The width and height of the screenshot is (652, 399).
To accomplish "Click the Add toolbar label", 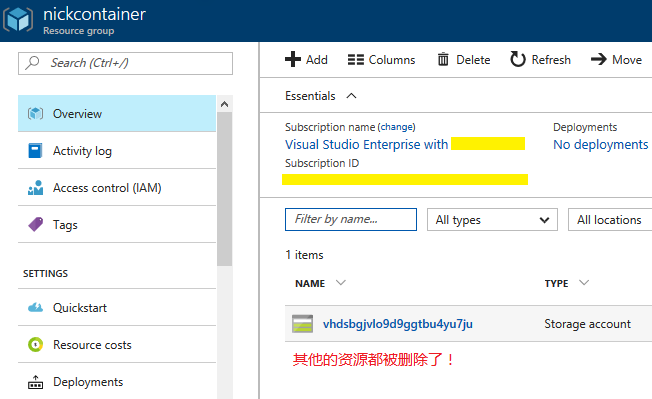I will (317, 60).
